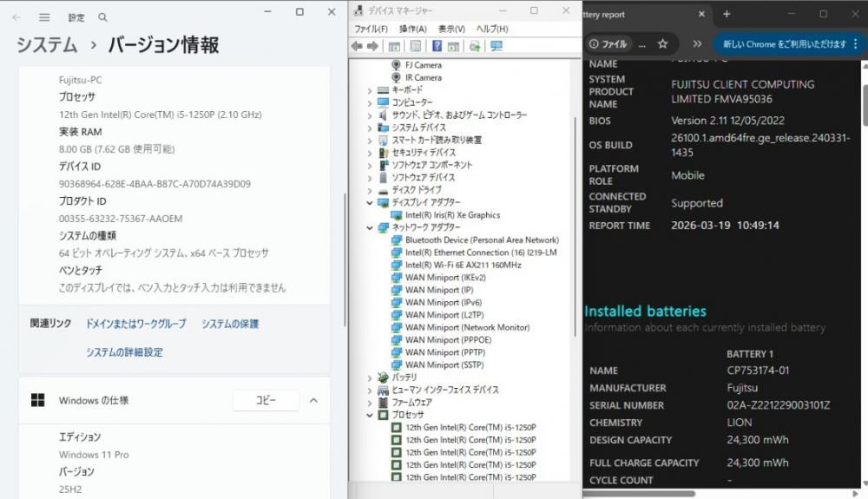Bookmark page with Chrome star icon

click(x=662, y=43)
